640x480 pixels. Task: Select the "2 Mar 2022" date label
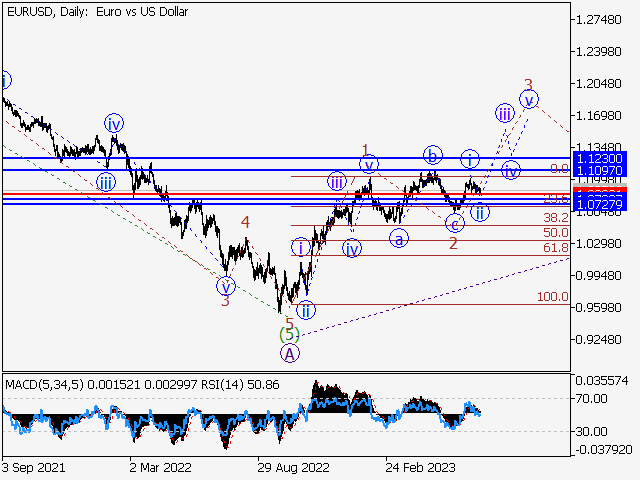click(160, 468)
